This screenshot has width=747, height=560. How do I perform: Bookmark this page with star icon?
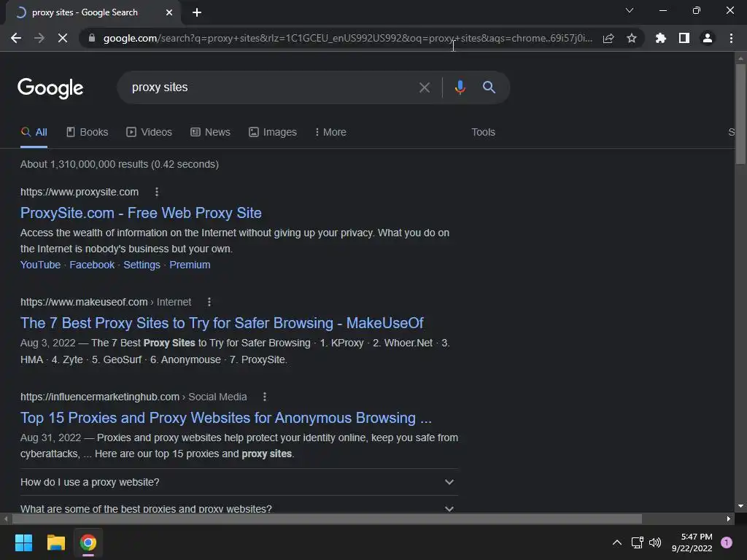[632, 38]
